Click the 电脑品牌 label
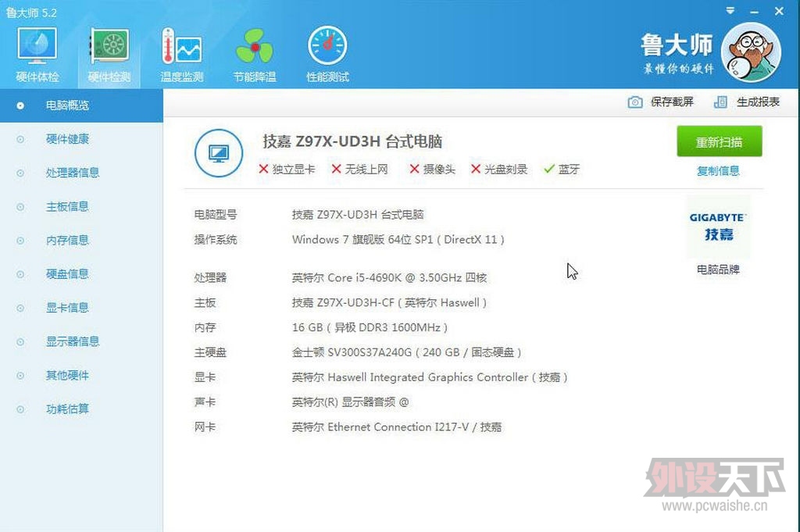The height and width of the screenshot is (532, 800). coord(718,270)
